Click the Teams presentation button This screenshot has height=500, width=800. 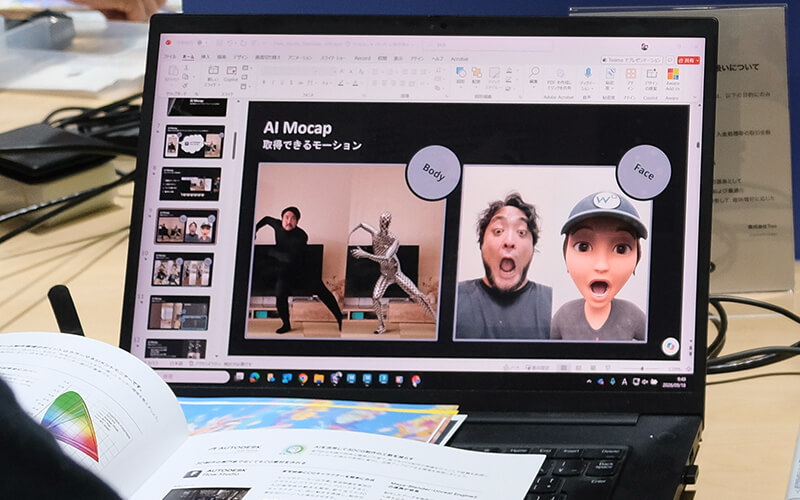click(x=632, y=60)
